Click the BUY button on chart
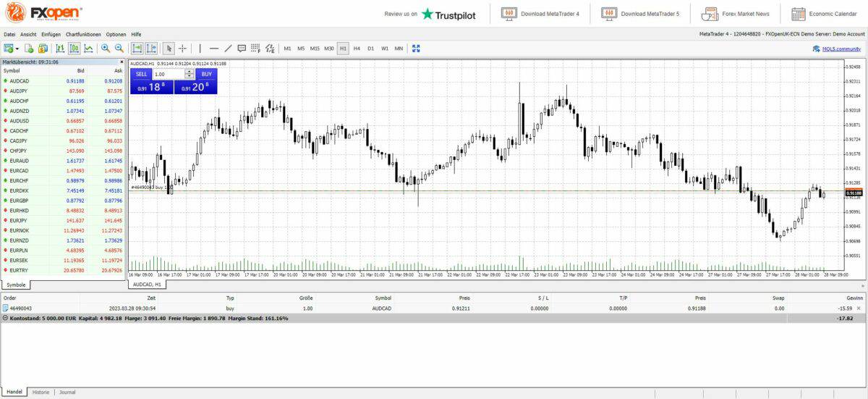 coord(206,74)
